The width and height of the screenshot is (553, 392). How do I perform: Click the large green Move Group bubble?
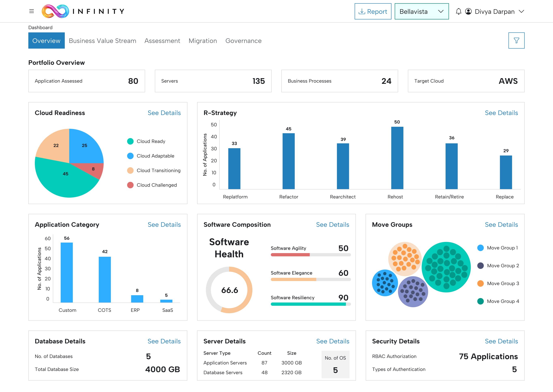446,267
